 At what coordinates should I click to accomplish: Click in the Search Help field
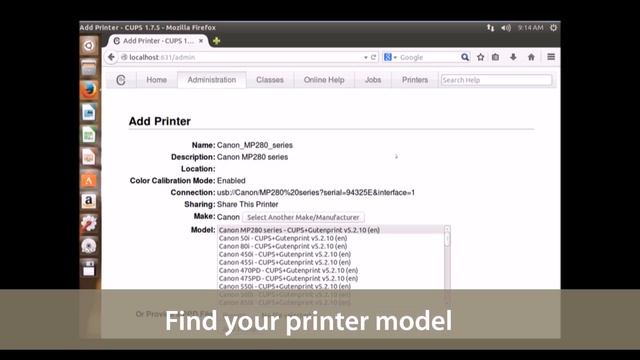coord(496,80)
